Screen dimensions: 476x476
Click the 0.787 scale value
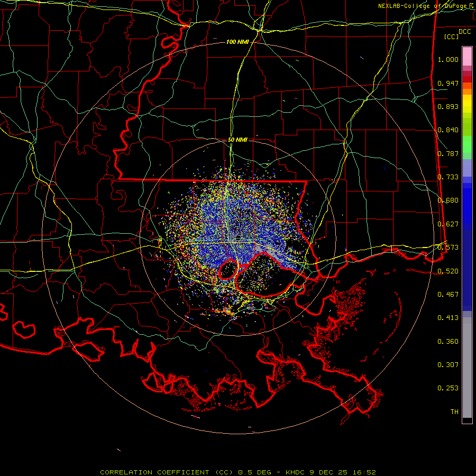(448, 153)
